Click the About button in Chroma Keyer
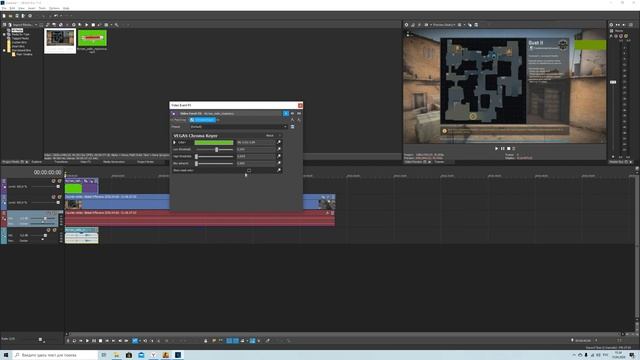The image size is (640, 360). [270, 136]
